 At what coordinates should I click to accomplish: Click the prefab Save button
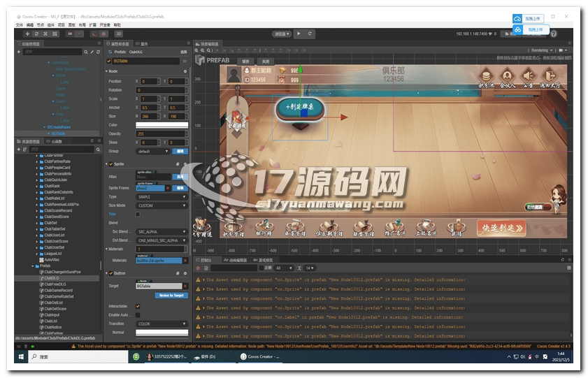245,61
